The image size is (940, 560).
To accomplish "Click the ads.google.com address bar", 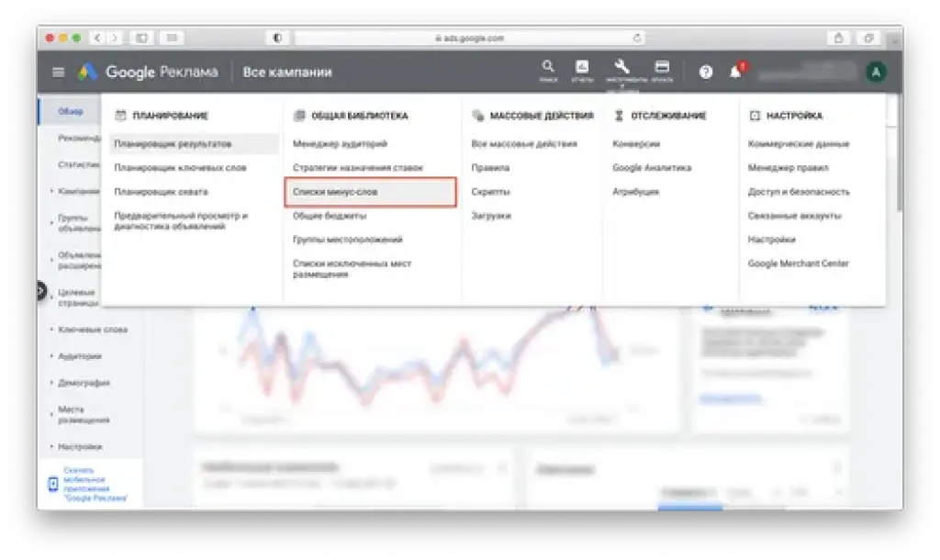I will (x=469, y=38).
